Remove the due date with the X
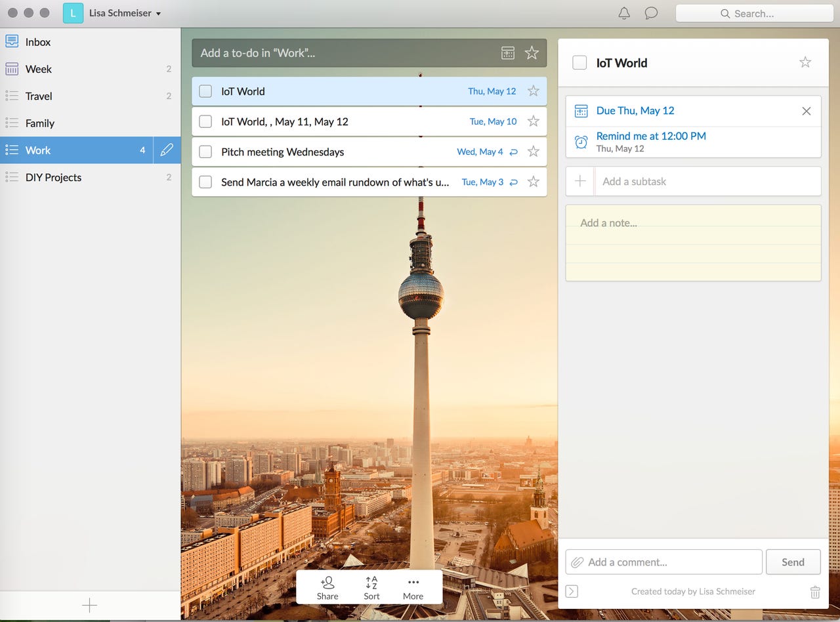Viewport: 840px width, 622px height. (806, 111)
